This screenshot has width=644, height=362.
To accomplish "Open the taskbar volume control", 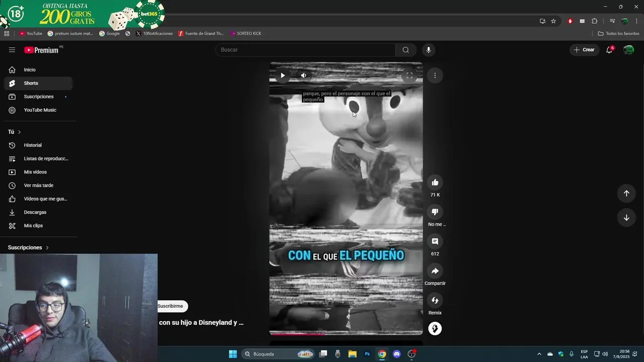I will tap(605, 354).
